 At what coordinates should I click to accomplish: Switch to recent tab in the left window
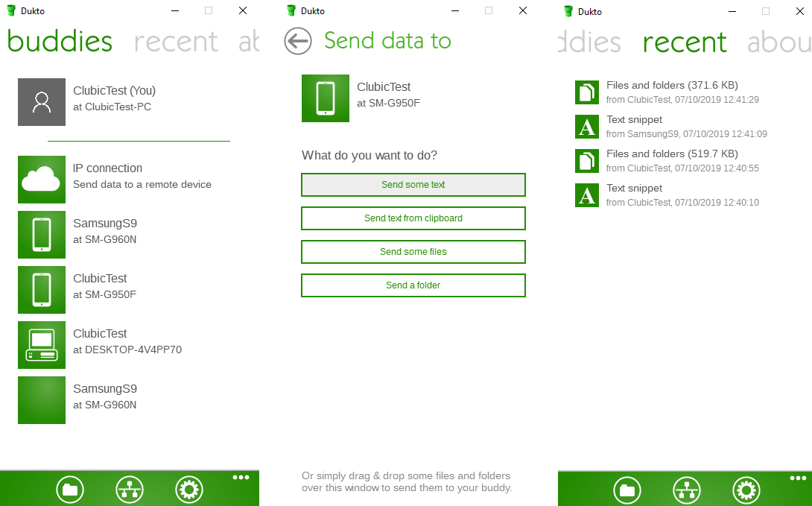pos(176,42)
